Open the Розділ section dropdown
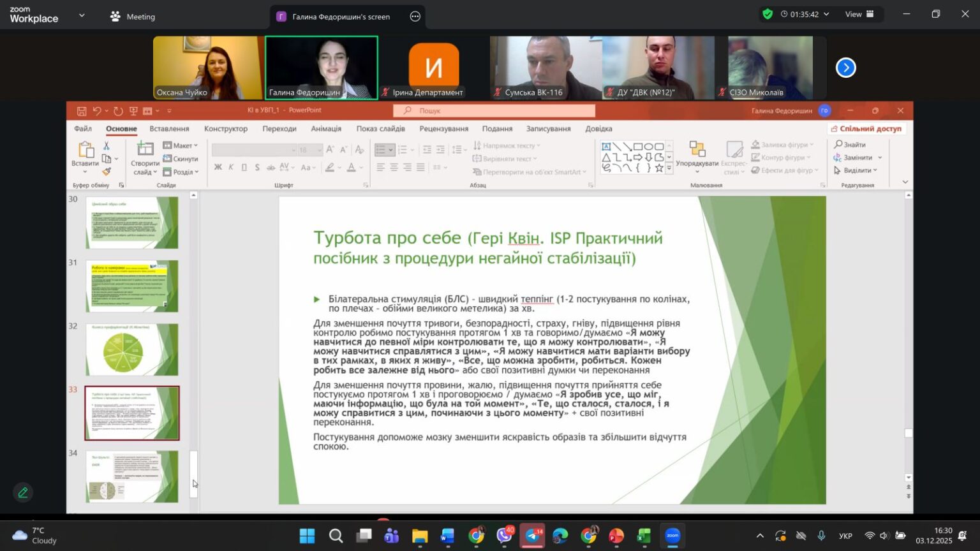This screenshot has width=980, height=551. 181,172
